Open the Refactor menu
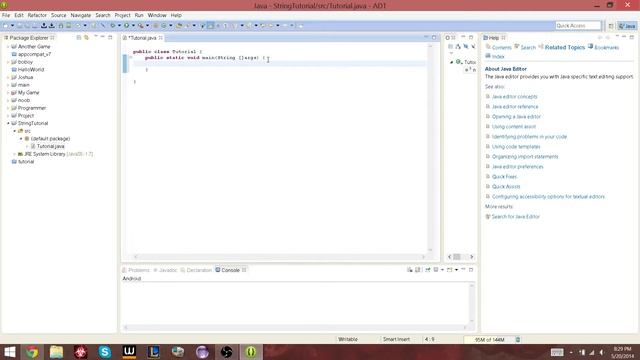The image size is (640, 360). click(37, 15)
